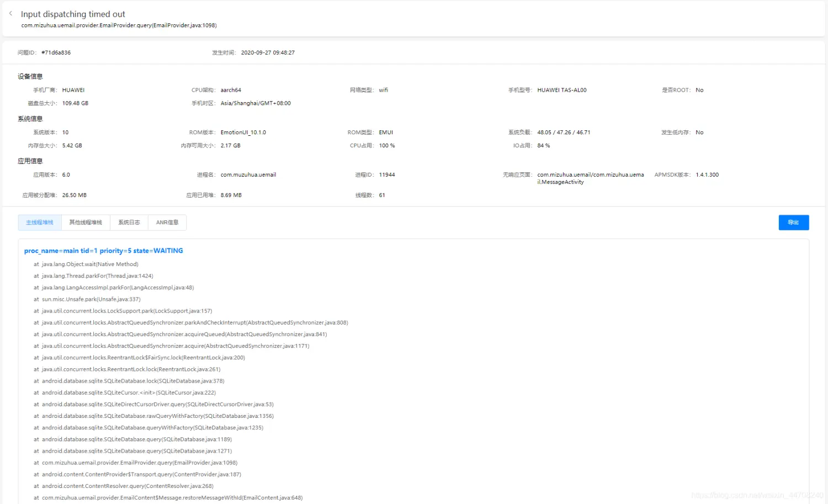Select the phone model HUAWEI TAS-AL00
828x504 pixels.
click(562, 90)
